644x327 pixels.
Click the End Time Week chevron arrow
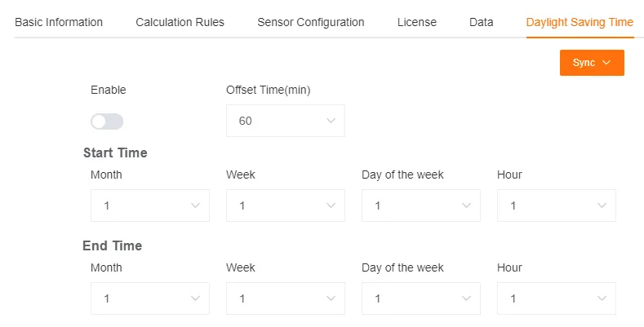click(331, 298)
